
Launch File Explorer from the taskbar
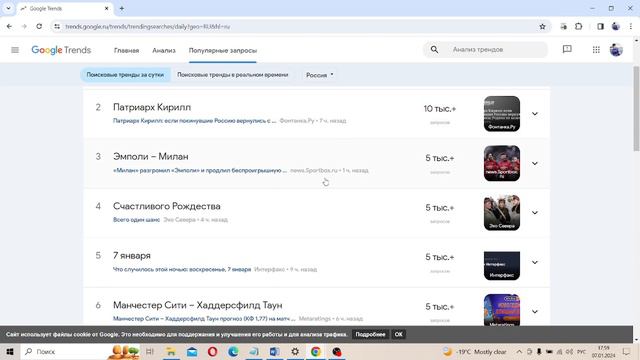tap(171, 351)
